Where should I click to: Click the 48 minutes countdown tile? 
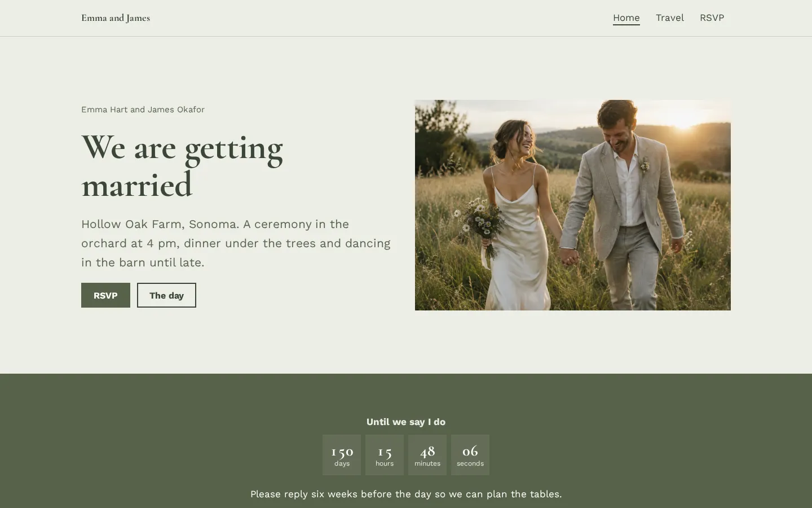click(x=427, y=455)
